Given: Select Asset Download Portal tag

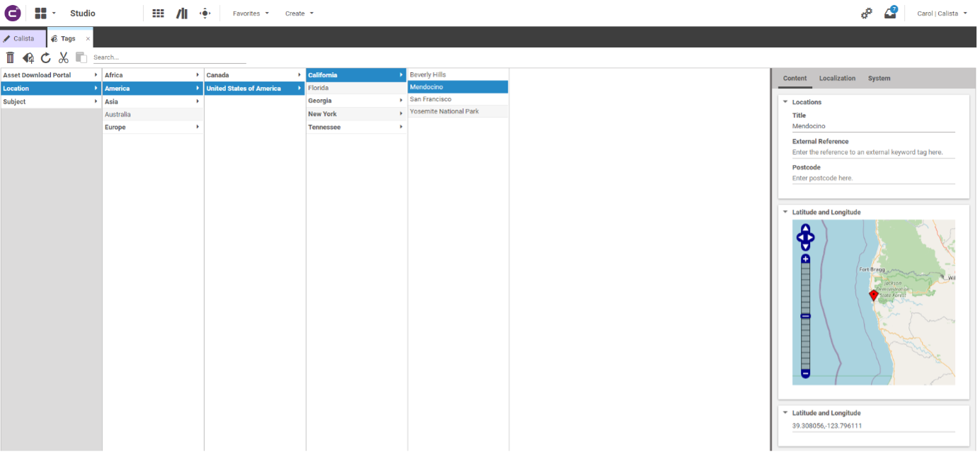Looking at the screenshot, I should pyautogui.click(x=51, y=75).
